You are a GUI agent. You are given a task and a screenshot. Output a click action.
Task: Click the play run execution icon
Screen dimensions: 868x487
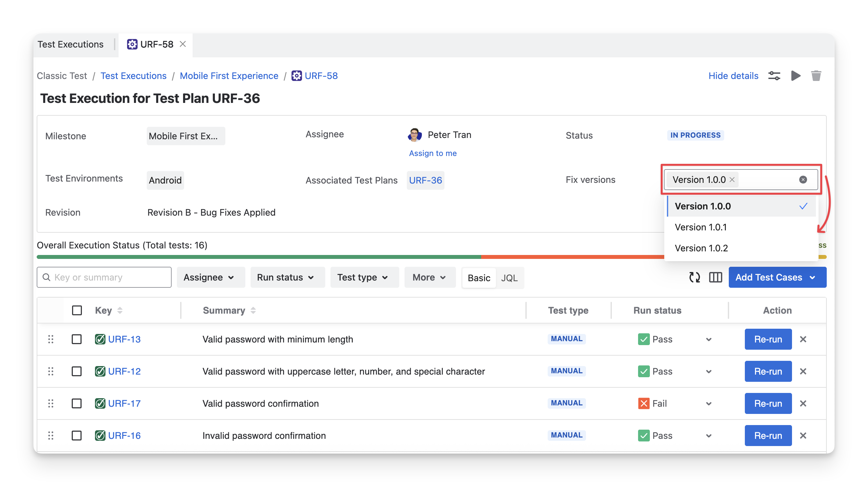tap(796, 76)
